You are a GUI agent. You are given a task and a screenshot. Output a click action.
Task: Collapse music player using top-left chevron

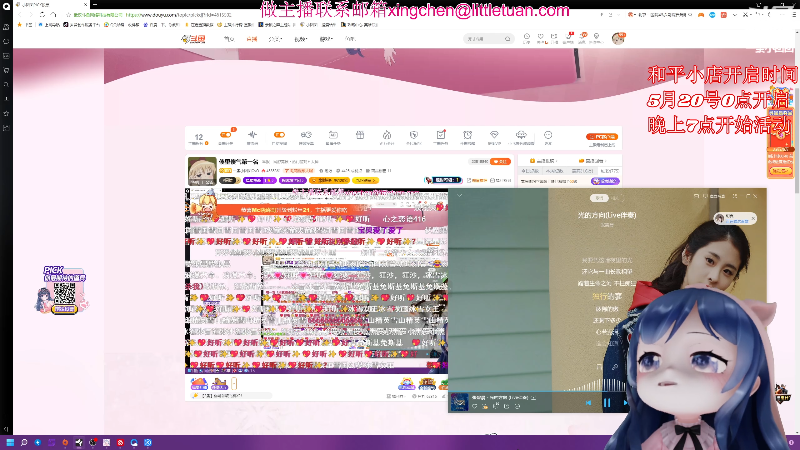(x=459, y=195)
